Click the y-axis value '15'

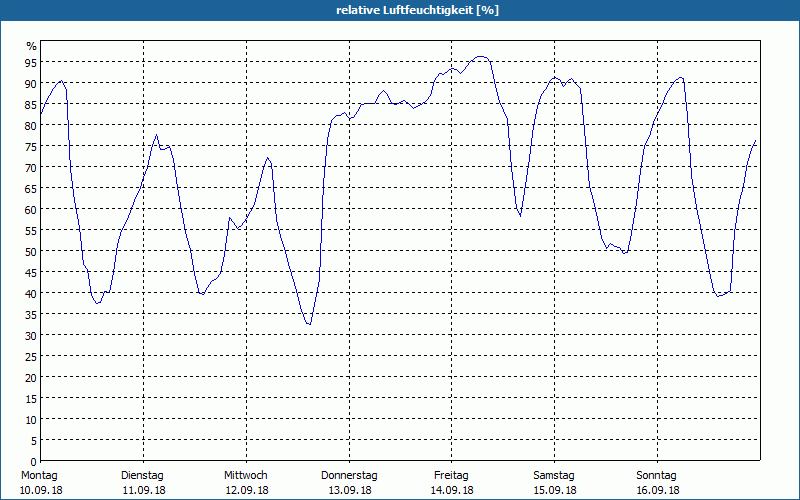click(31, 398)
